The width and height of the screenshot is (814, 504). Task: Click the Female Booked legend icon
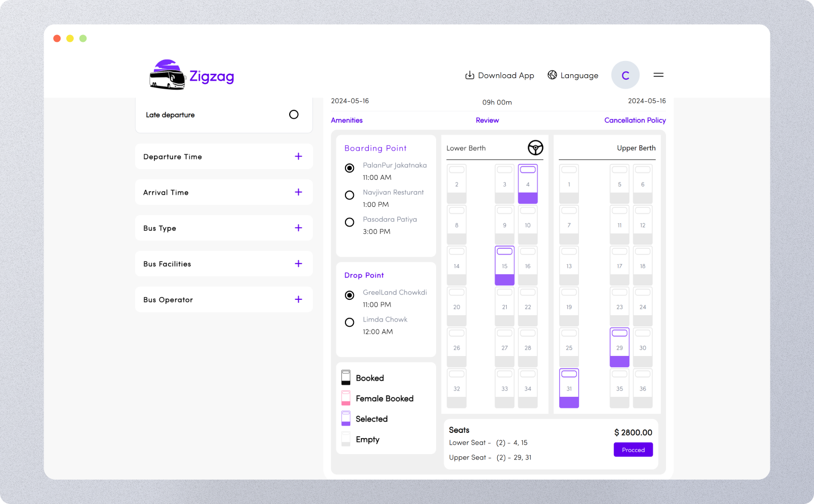[346, 398]
